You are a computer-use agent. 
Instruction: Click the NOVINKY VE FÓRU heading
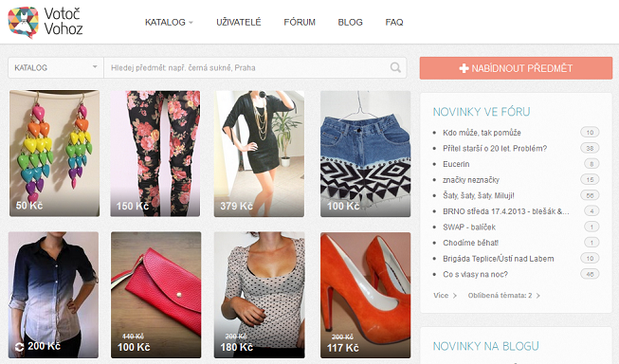[482, 112]
